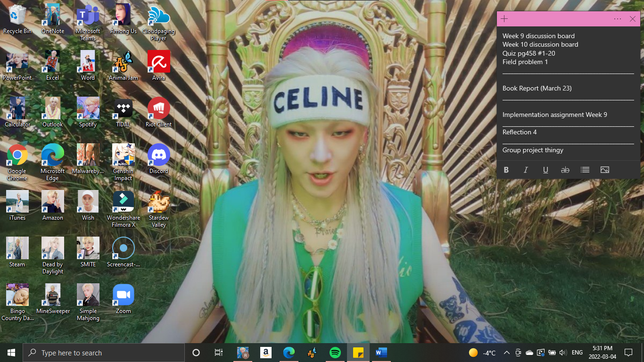Viewport: 644px width, 362px height.
Task: Open the Stardew Valley desktop icon
Action: (x=159, y=209)
